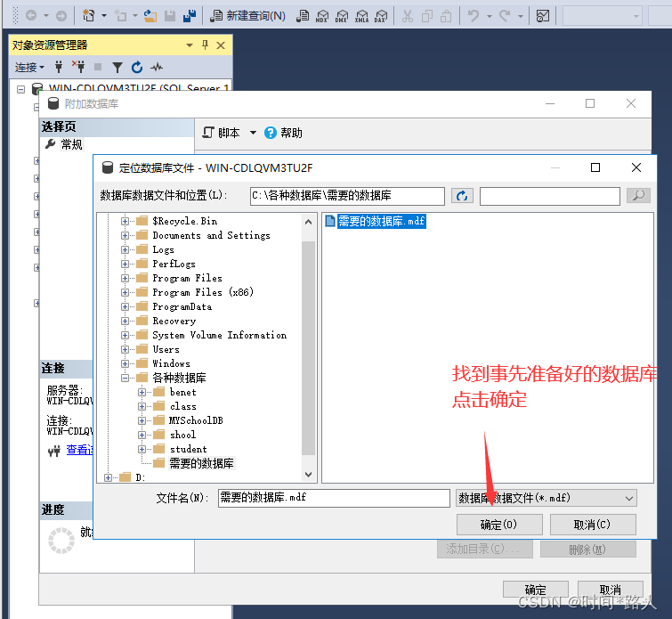The width and height of the screenshot is (672, 619).
Task: Open the 脚本 dropdown arrow
Action: click(253, 133)
